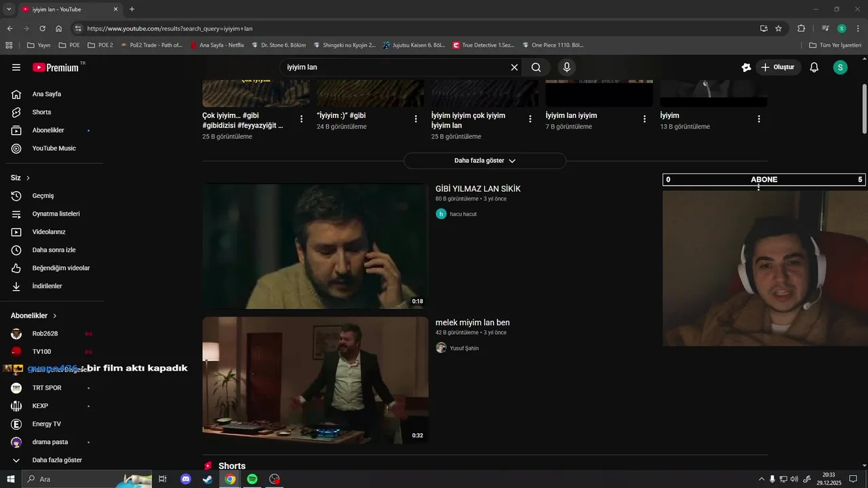Screen dimensions: 868x488
Task: Open the notifications bell
Action: pos(814,67)
